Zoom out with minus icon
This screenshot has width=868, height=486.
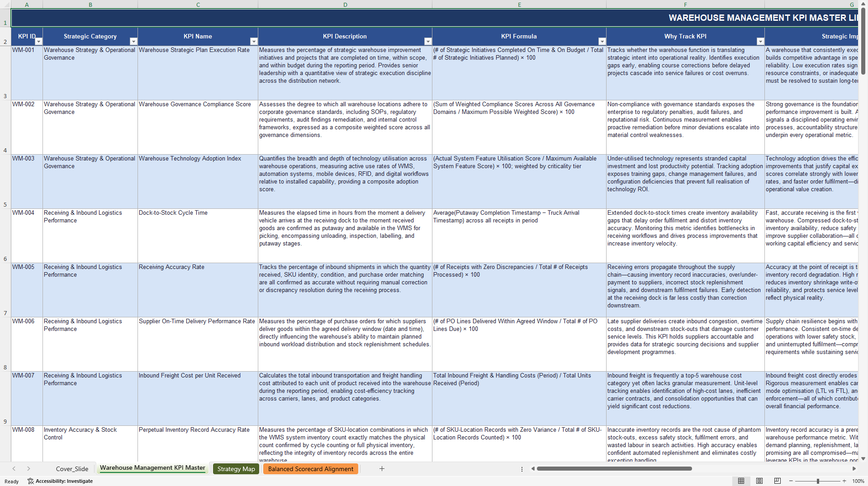791,481
